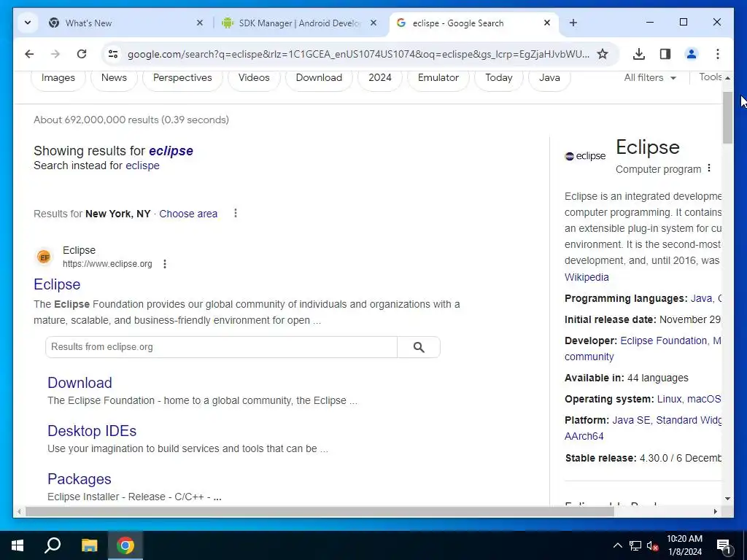Open location results three-dot menu

click(236, 214)
